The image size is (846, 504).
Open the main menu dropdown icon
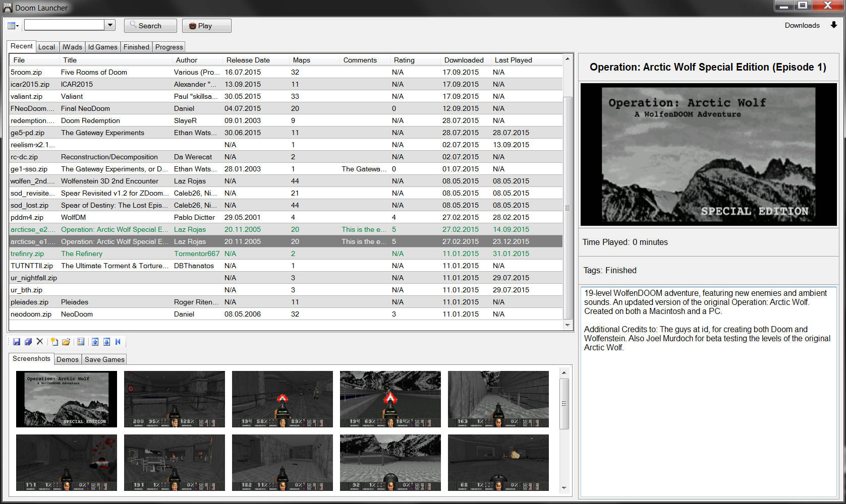pos(13,26)
